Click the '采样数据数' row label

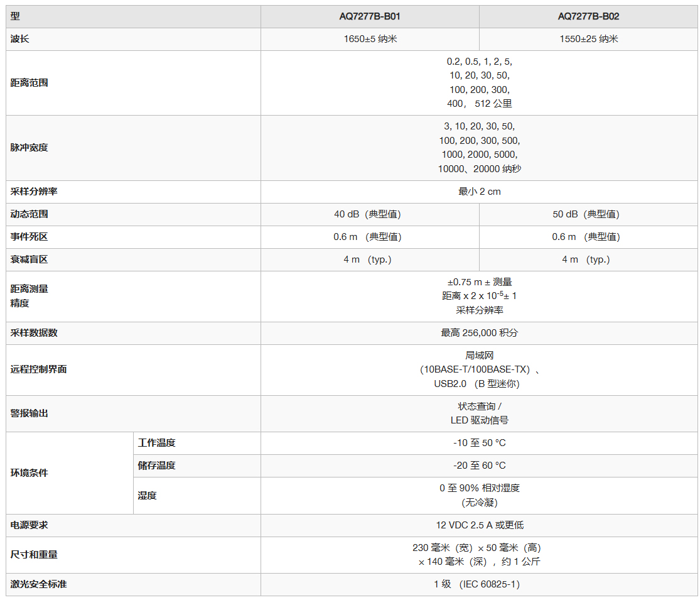click(x=34, y=333)
